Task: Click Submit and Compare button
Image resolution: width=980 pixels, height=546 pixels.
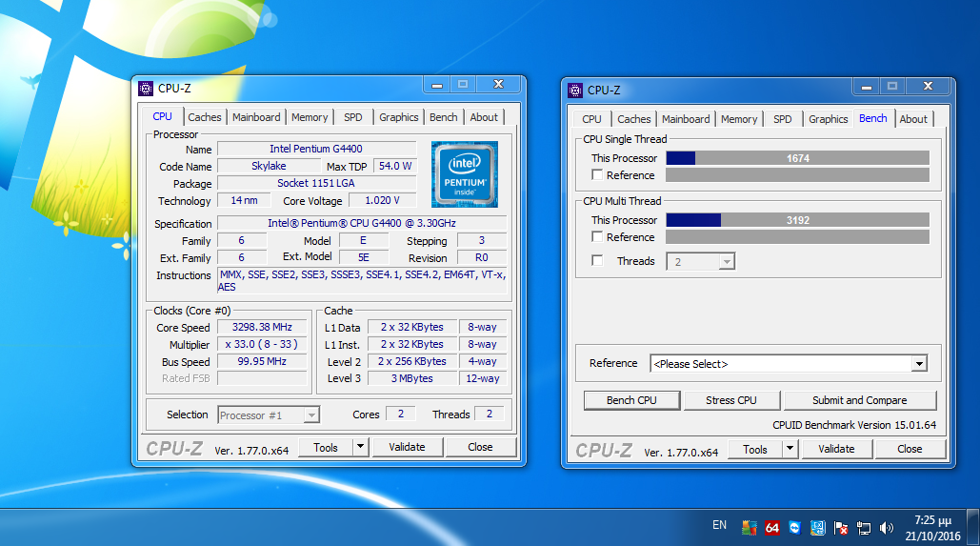Action: [859, 400]
